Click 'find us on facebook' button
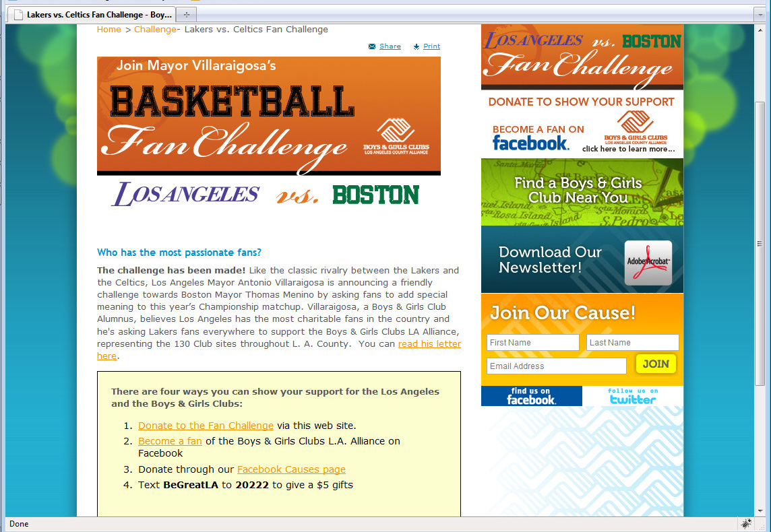Image resolution: width=771 pixels, height=532 pixels. click(x=532, y=396)
